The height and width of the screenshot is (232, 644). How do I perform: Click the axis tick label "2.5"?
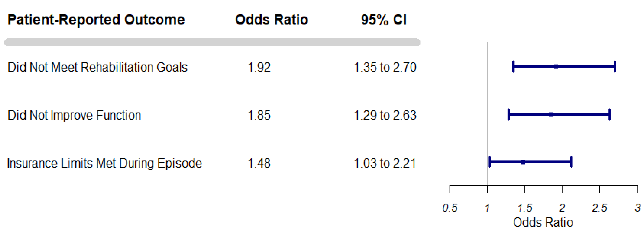(x=600, y=208)
